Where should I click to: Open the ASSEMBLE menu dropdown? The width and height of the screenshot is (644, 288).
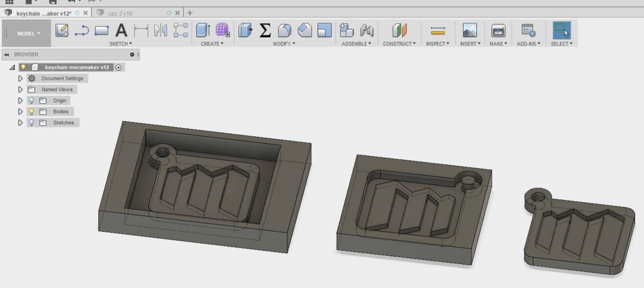click(356, 44)
